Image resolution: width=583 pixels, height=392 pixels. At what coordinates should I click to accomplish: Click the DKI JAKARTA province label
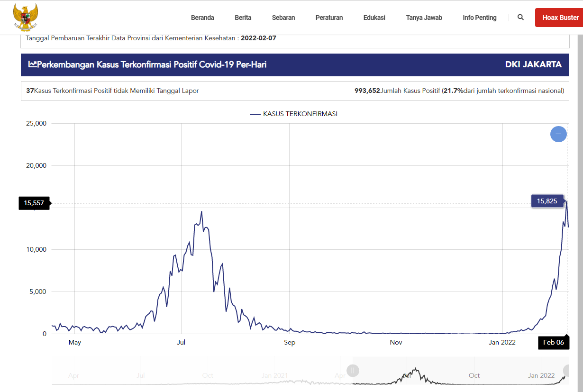[533, 64]
